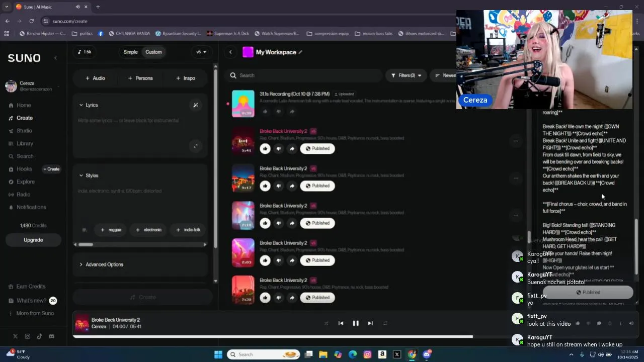Open Earn Credits
The width and height of the screenshot is (644, 362).
pos(27,287)
